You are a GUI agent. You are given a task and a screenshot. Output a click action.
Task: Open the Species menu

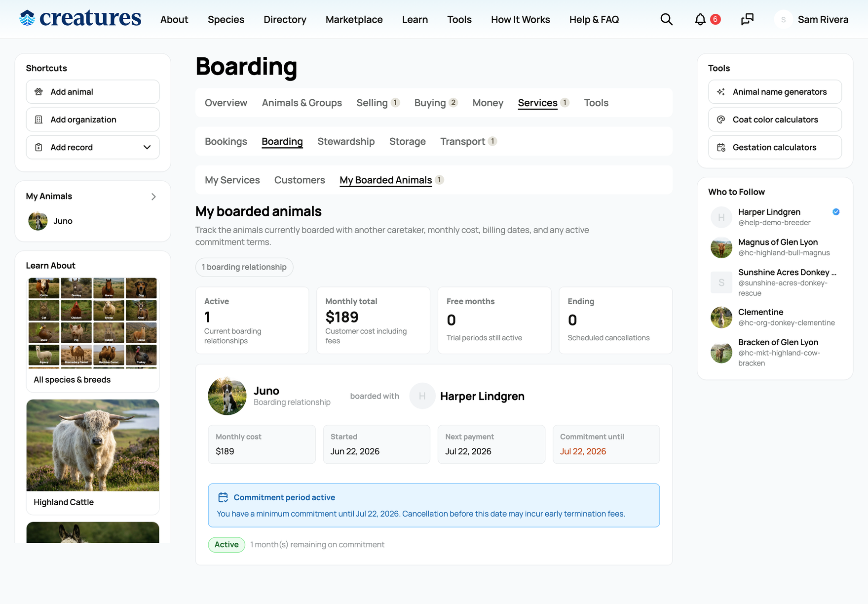226,19
